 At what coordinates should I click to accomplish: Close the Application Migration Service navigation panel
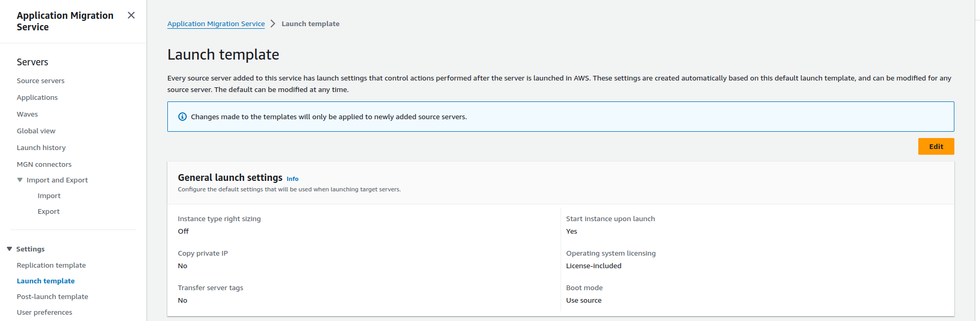tap(131, 15)
